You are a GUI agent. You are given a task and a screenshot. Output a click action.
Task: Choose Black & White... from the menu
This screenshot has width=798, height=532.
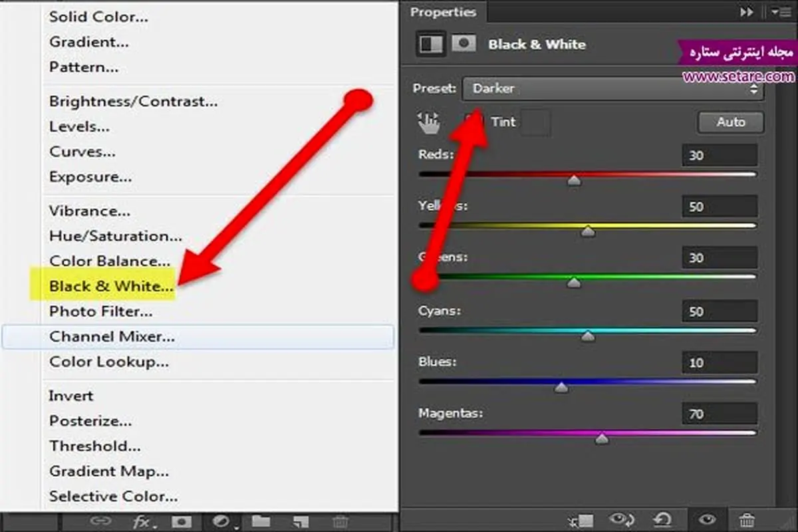(x=111, y=287)
